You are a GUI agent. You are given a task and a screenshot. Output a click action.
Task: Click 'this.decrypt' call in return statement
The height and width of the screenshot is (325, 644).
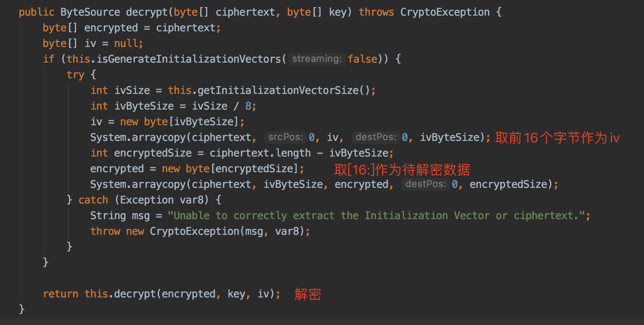(x=120, y=294)
